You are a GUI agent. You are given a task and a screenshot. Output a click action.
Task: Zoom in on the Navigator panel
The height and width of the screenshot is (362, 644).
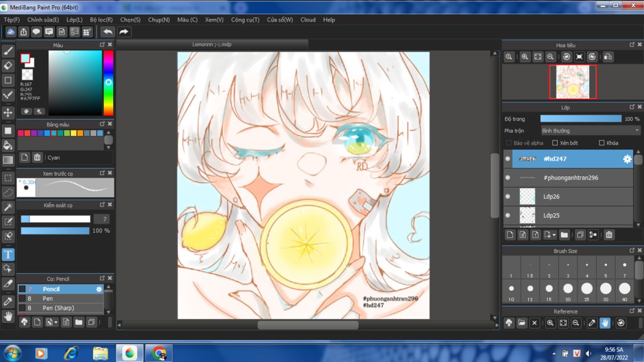[525, 57]
